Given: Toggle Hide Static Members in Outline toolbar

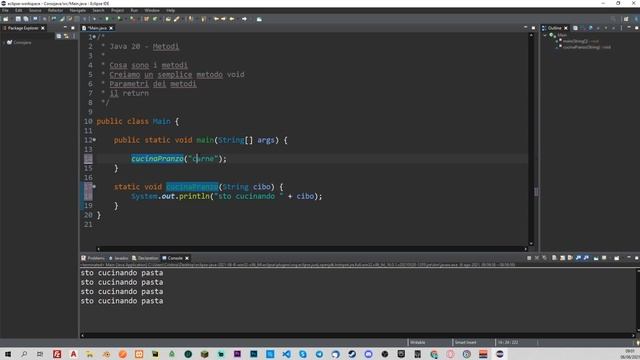Looking at the screenshot, I should point(598,28).
